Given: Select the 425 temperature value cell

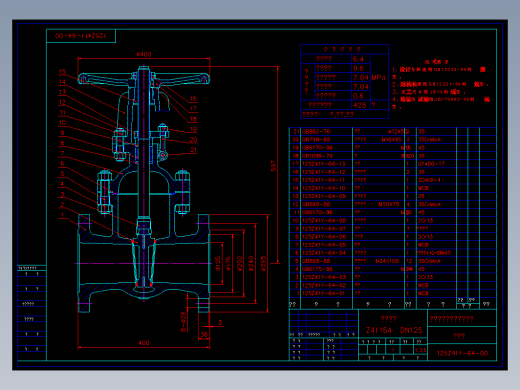Looking at the screenshot, I should [x=361, y=105].
